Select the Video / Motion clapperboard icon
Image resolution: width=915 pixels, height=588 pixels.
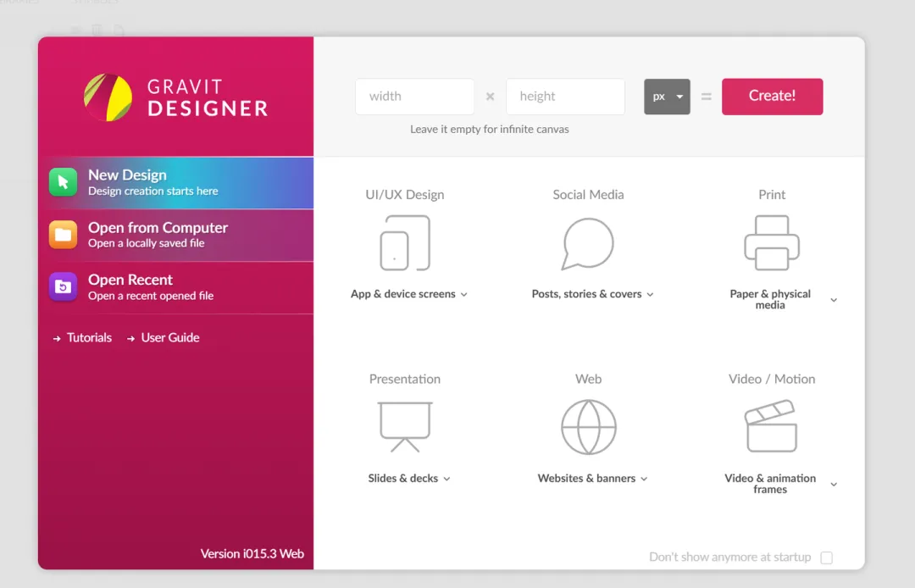coord(771,426)
